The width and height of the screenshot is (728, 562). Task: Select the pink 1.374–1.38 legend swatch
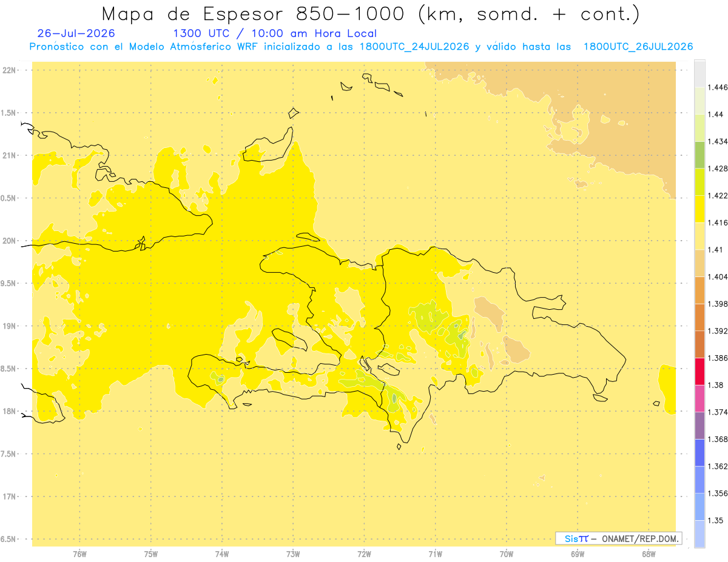pyautogui.click(x=699, y=398)
